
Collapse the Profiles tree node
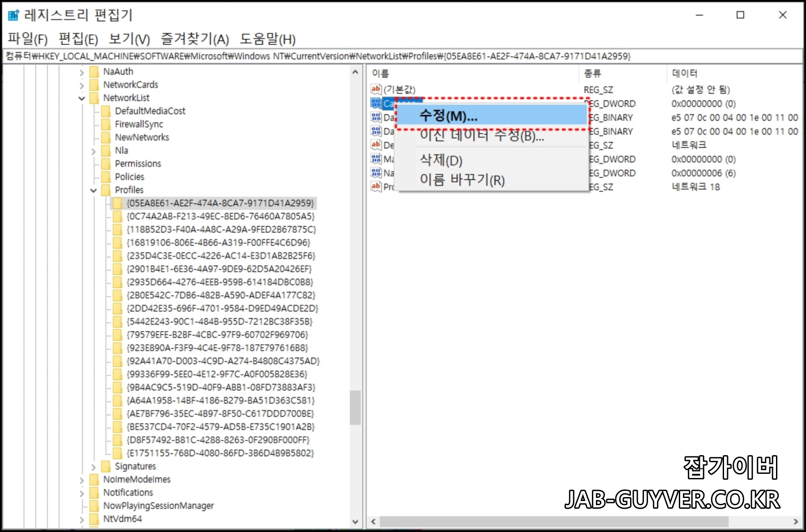click(93, 191)
